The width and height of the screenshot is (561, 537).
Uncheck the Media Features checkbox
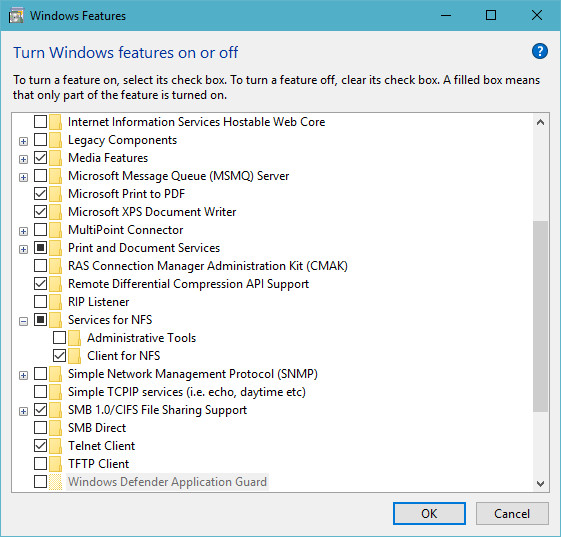pos(40,157)
